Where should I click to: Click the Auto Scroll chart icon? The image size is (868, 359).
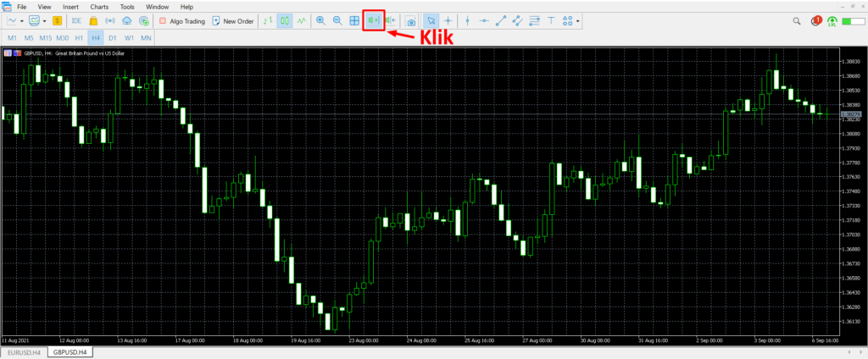pos(374,20)
